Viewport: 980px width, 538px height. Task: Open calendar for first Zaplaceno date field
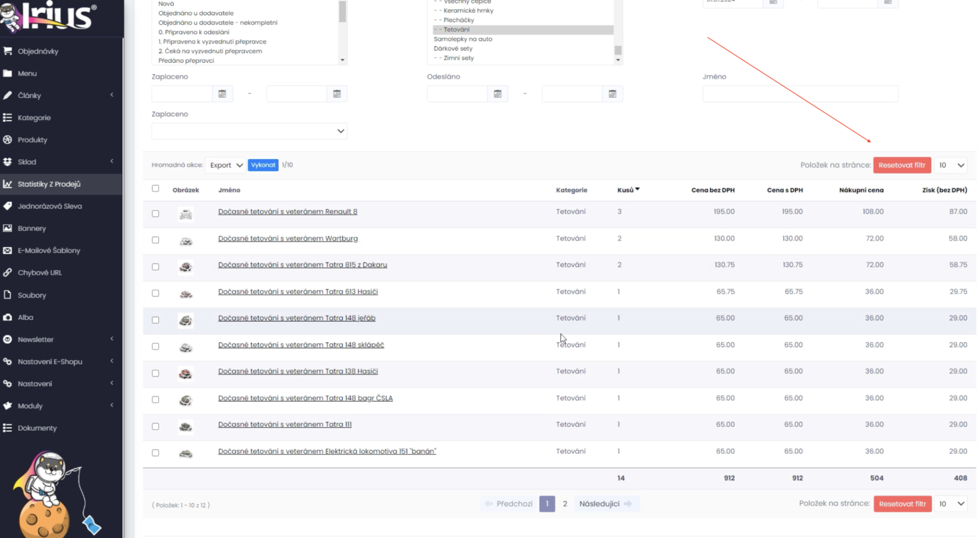(x=223, y=94)
